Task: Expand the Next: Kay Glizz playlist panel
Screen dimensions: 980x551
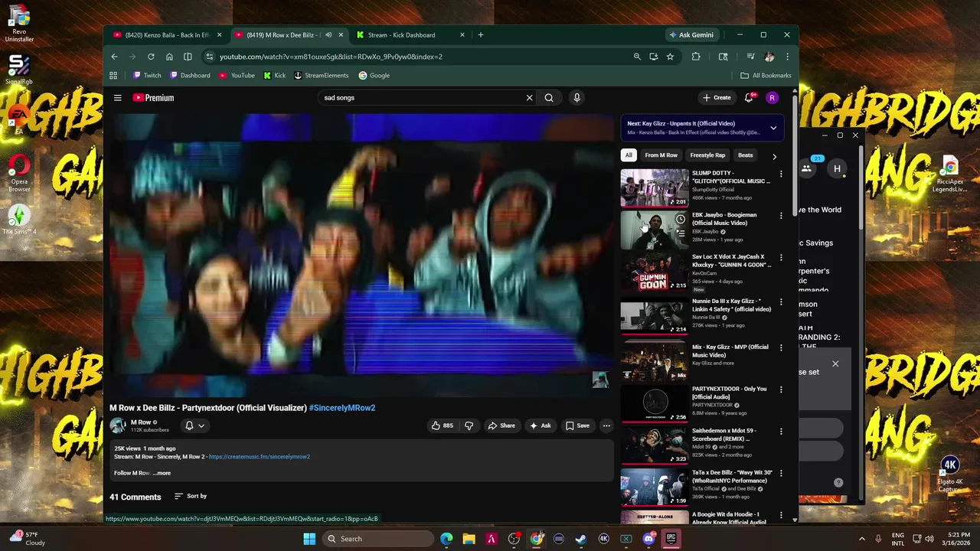Action: click(773, 128)
